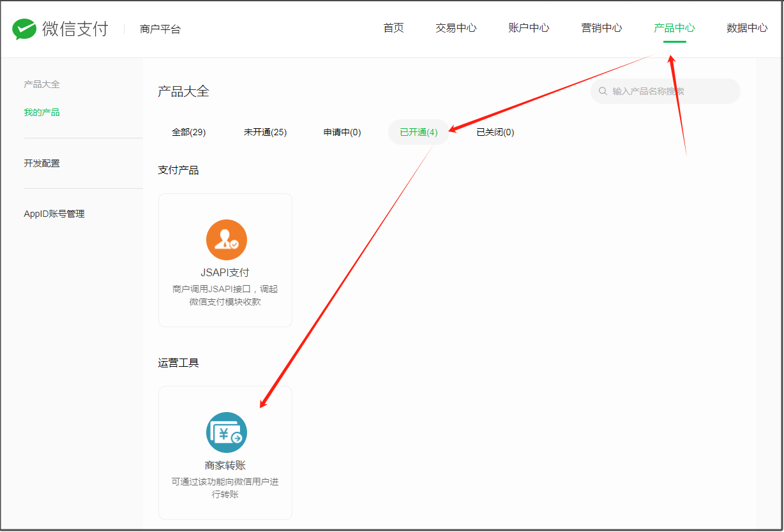Click the magnifier icon in product search

coord(603,91)
